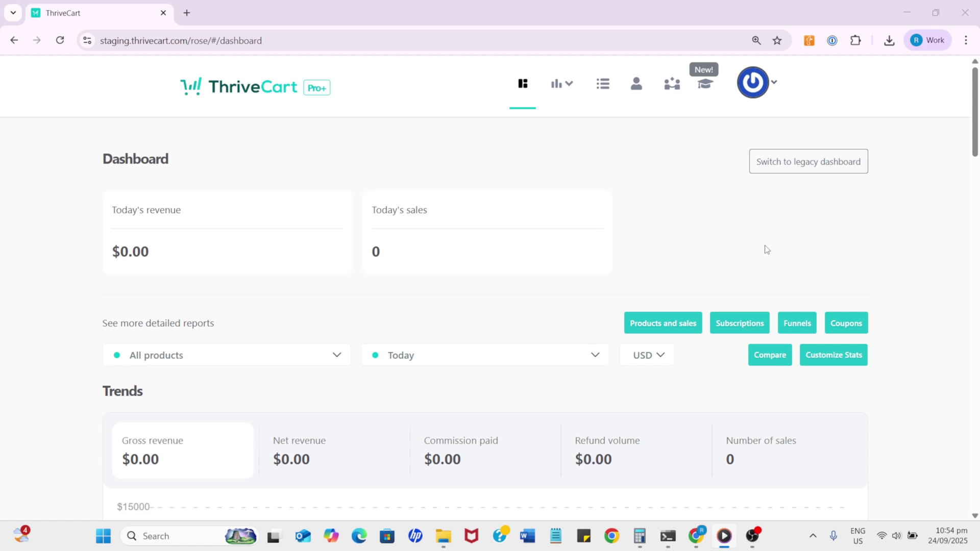Click the ThriveCart logo
This screenshot has width=980, height=551.
238,86
